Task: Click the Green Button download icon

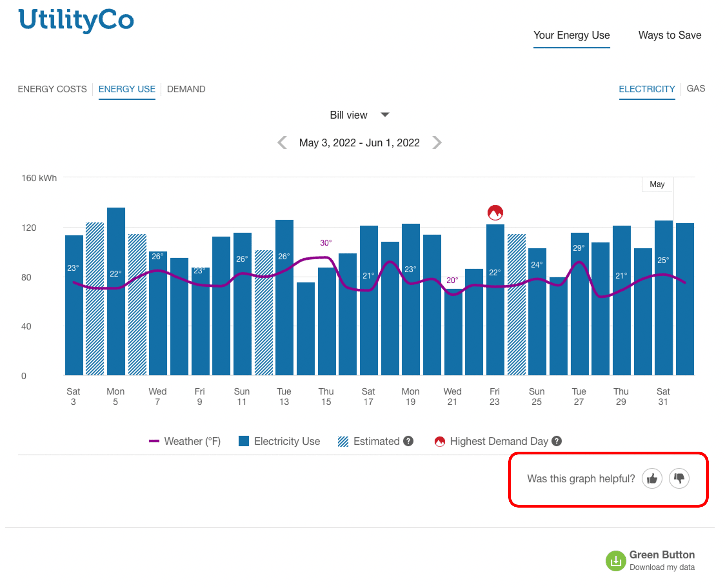Action: 616,560
